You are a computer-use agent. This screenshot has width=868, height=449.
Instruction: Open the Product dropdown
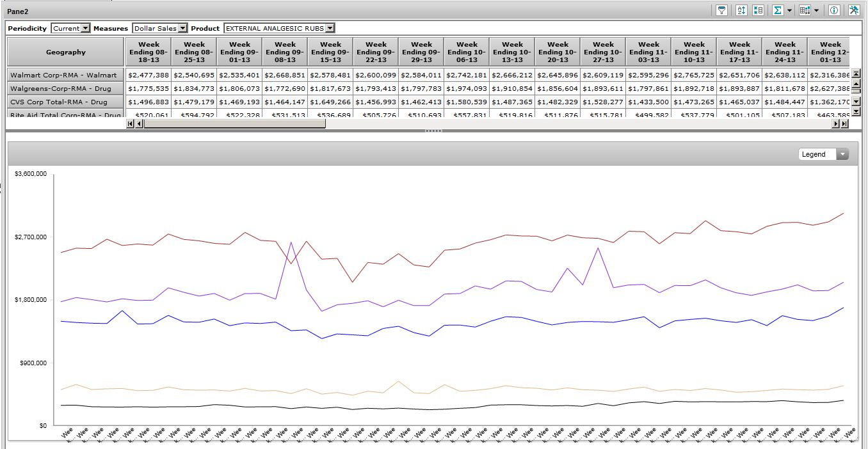click(x=330, y=28)
